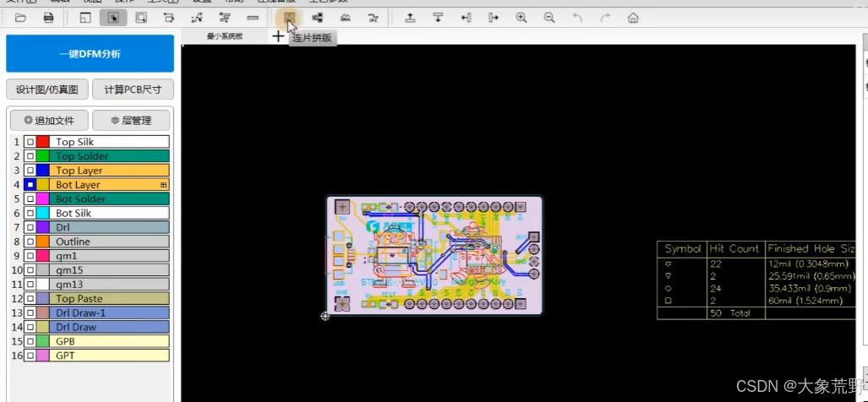Screen dimensions: 868x402
Task: Toggle the Top Paste layer checkbox
Action: (x=30, y=299)
